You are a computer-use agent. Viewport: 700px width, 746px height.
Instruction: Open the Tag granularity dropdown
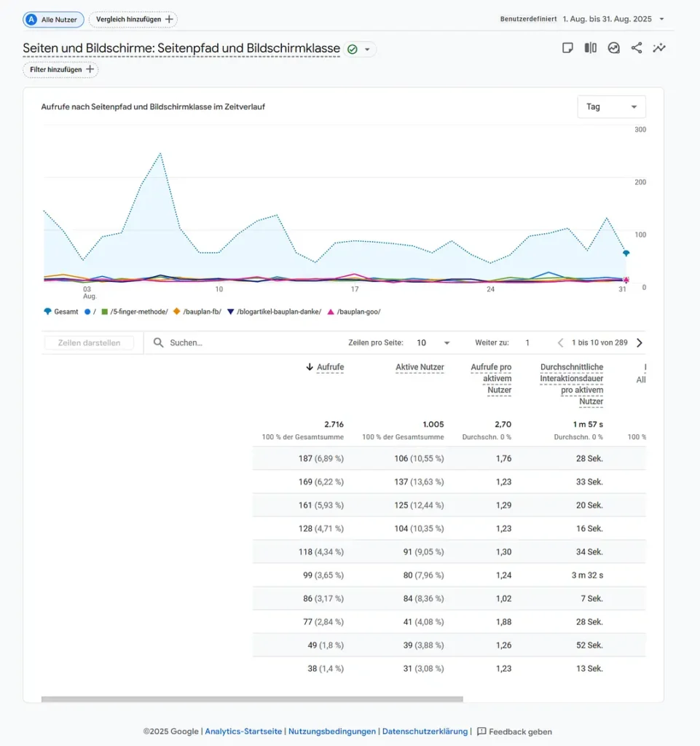pyautogui.click(x=611, y=106)
